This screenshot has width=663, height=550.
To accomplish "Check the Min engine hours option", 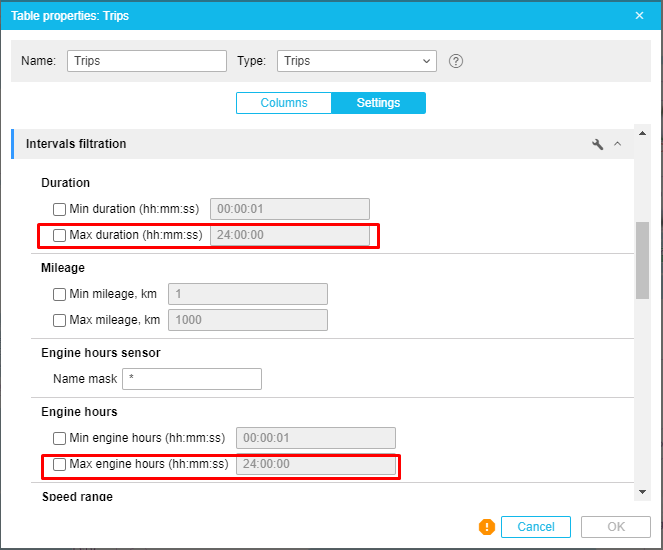I will 59,438.
